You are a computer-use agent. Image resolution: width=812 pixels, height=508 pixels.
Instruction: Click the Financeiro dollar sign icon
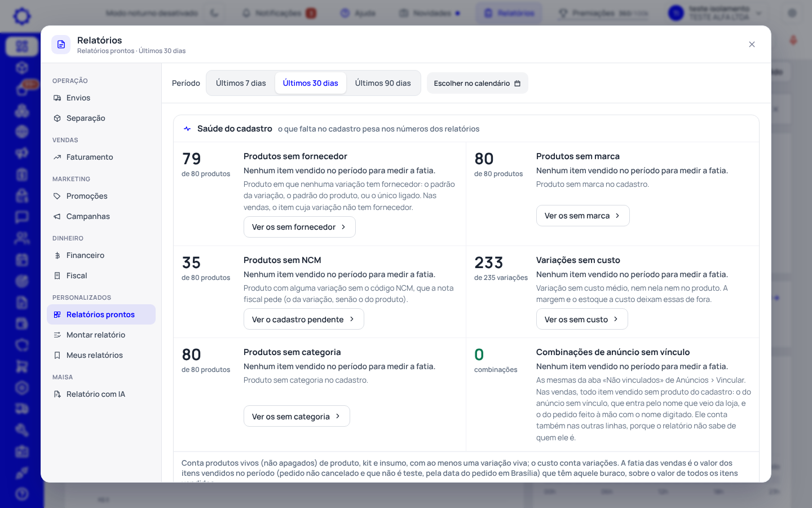[57, 255]
